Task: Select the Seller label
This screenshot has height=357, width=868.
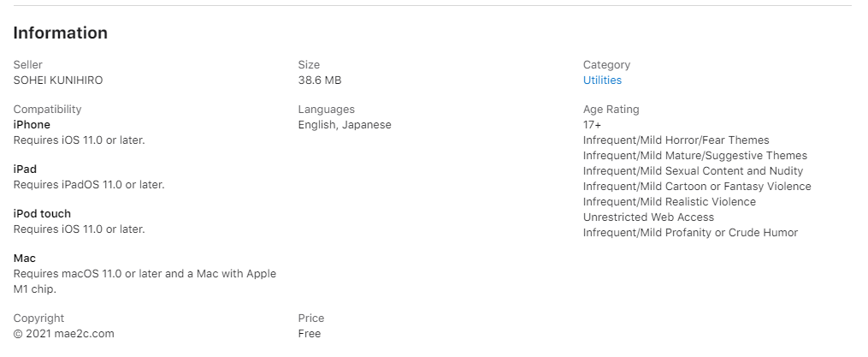Action: 27,65
